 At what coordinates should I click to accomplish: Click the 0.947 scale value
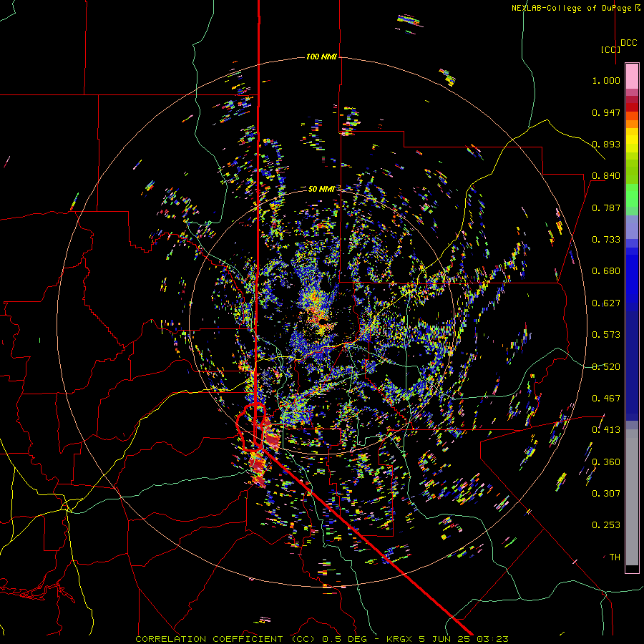[606, 112]
